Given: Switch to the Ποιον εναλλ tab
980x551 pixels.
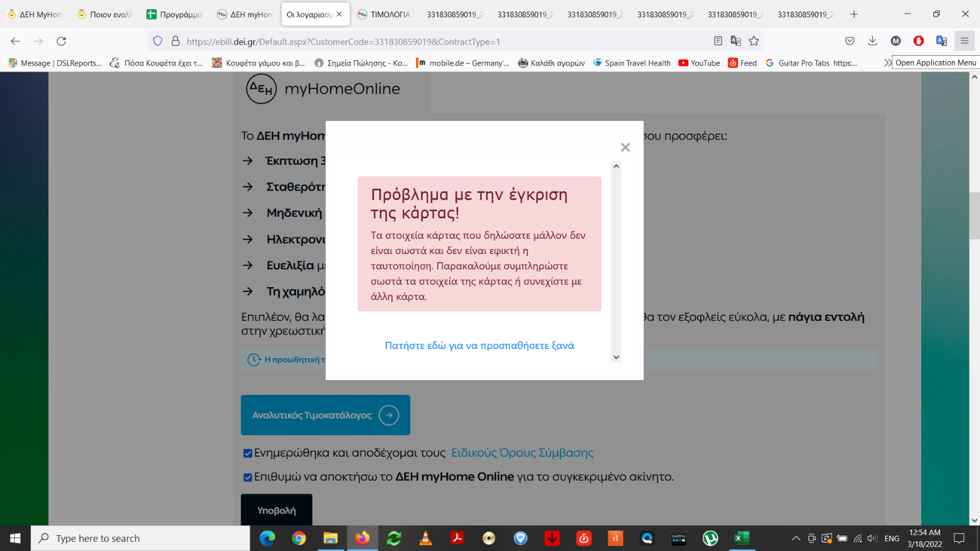Looking at the screenshot, I should [x=105, y=14].
